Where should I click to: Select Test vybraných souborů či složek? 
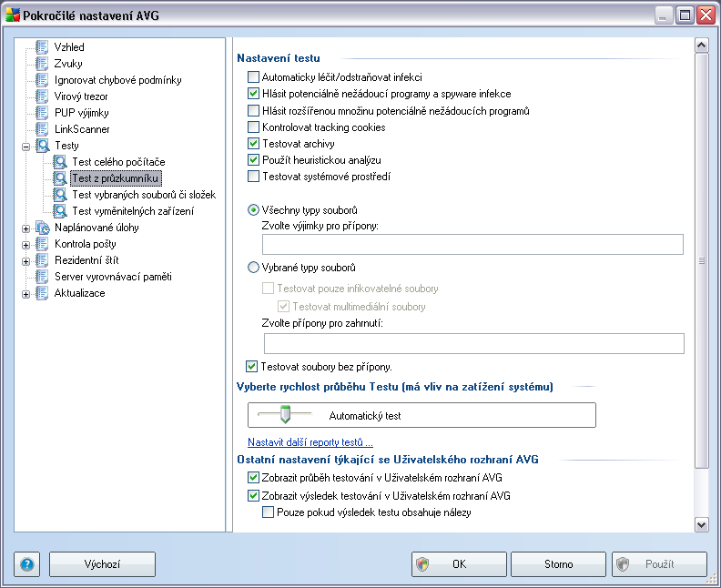coord(144,195)
